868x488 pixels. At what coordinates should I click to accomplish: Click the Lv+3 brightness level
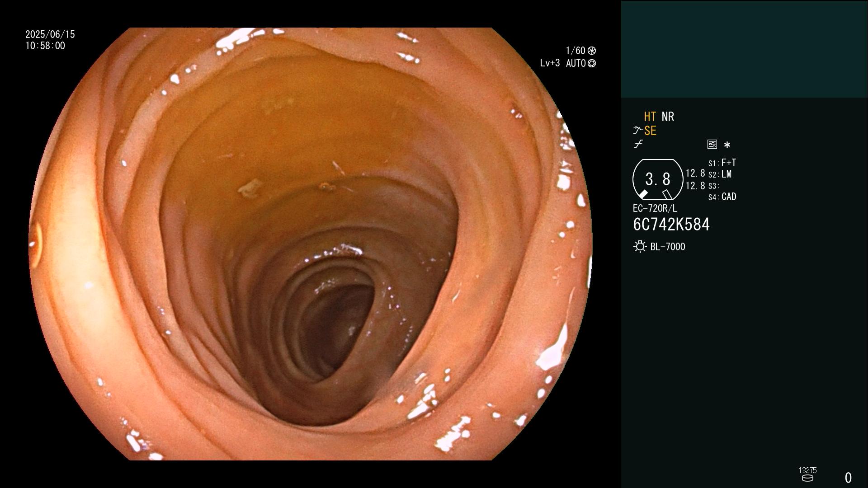click(x=550, y=63)
